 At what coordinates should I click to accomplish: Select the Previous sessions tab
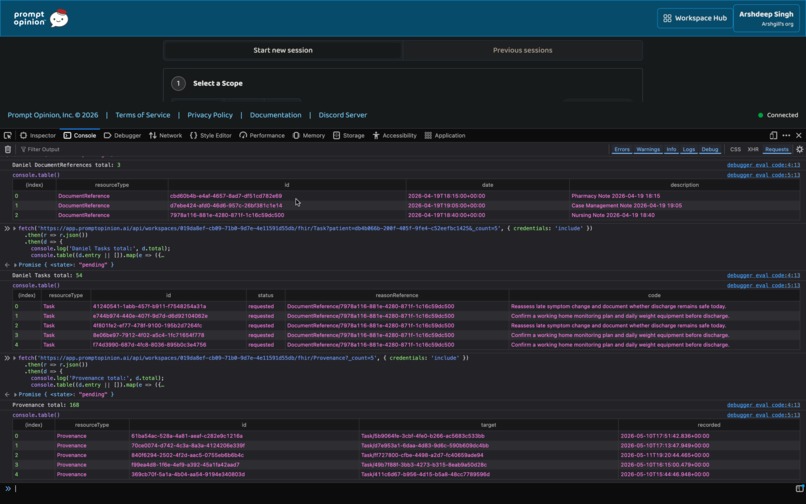click(522, 50)
